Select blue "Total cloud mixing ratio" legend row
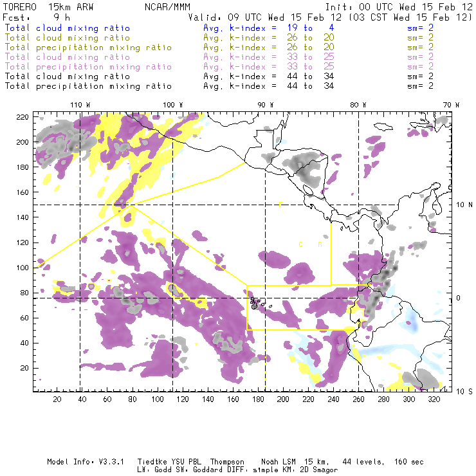 68,28
